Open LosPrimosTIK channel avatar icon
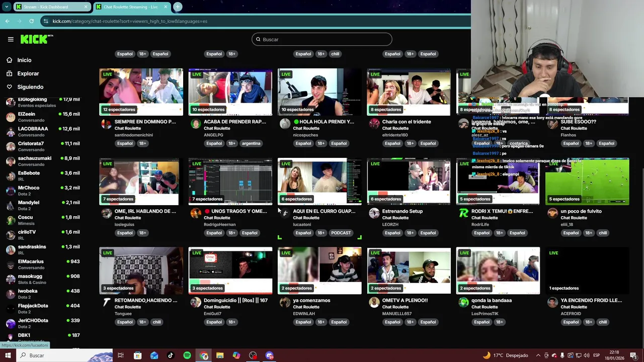The image size is (644, 362). pyautogui.click(x=463, y=302)
